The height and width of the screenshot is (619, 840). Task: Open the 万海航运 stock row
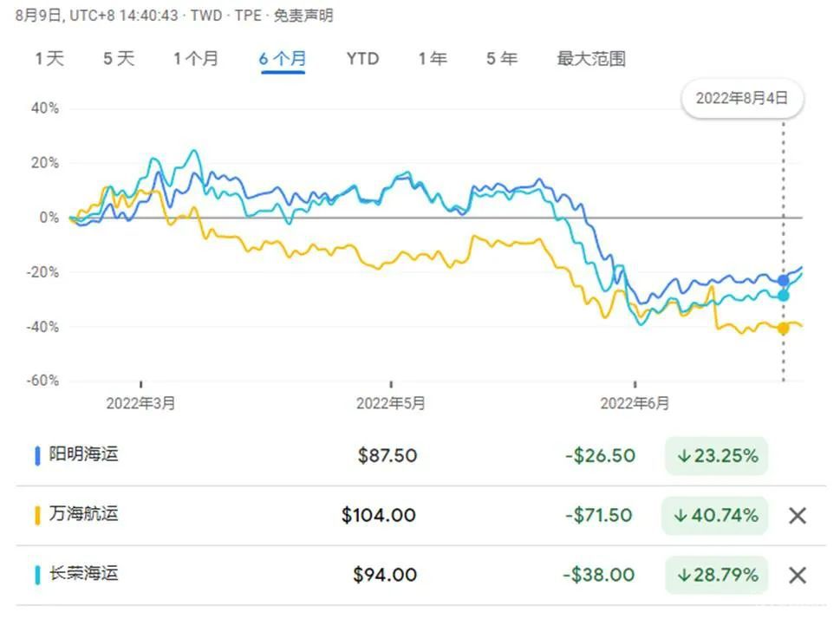[x=83, y=515]
